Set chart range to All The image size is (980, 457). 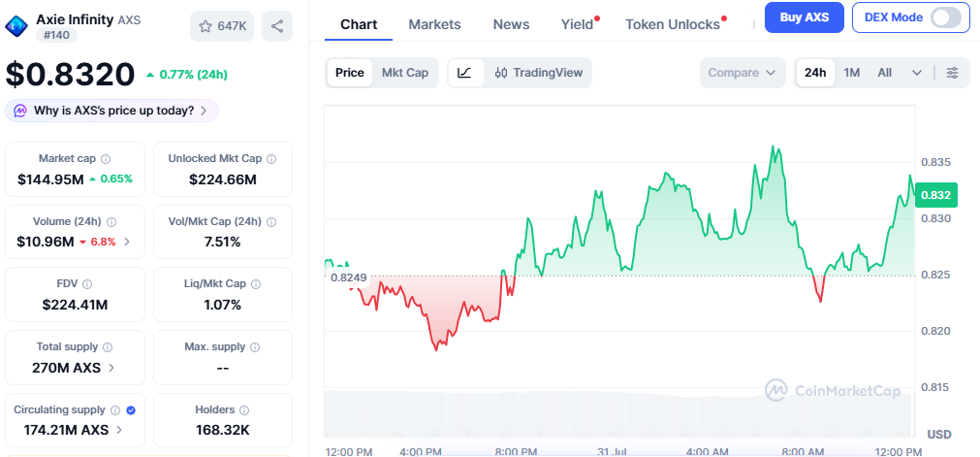click(884, 73)
